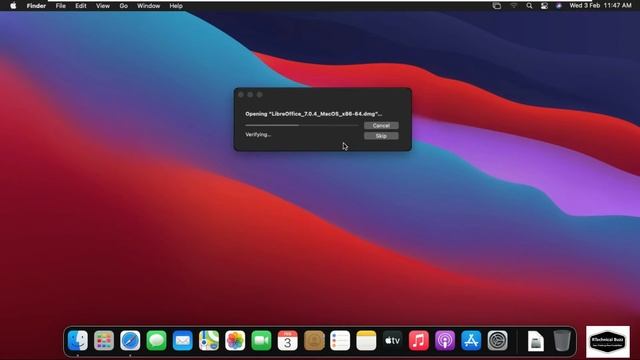640x360 pixels.
Task: Skip verifying the disk image
Action: 381,136
